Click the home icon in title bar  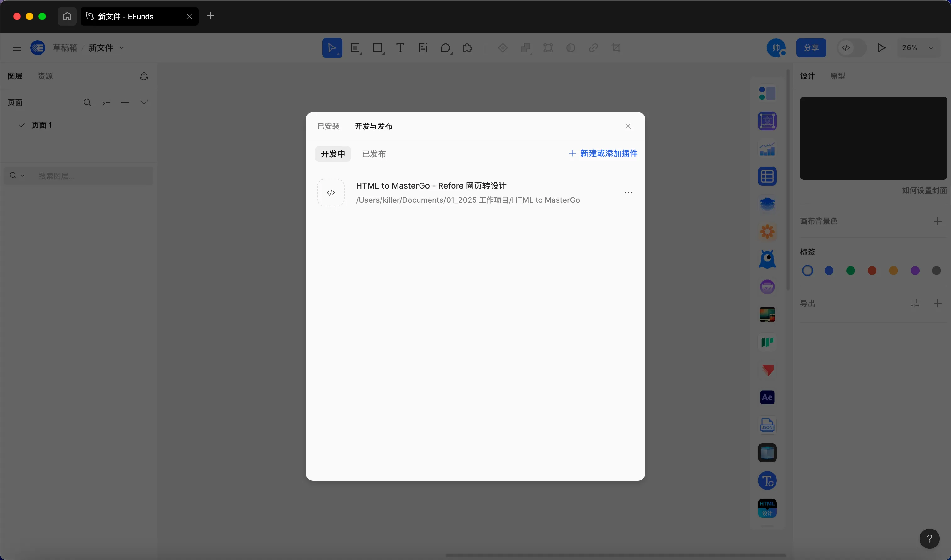[67, 16]
